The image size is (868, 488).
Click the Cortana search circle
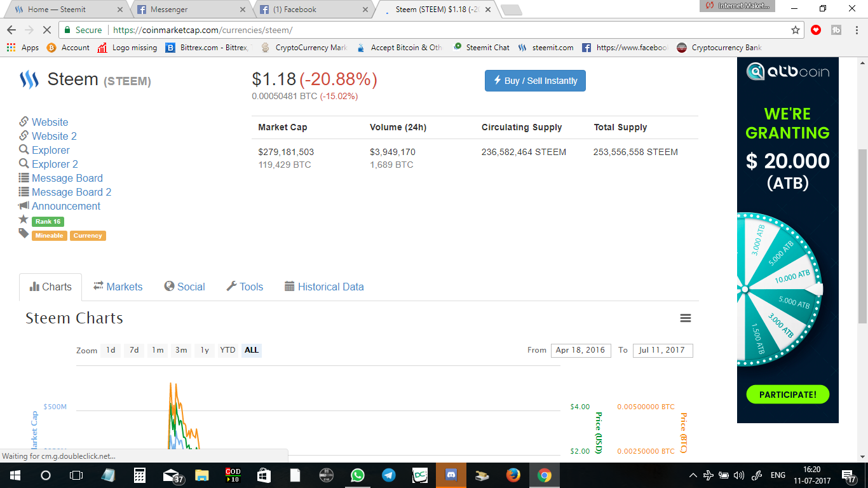pyautogui.click(x=46, y=475)
